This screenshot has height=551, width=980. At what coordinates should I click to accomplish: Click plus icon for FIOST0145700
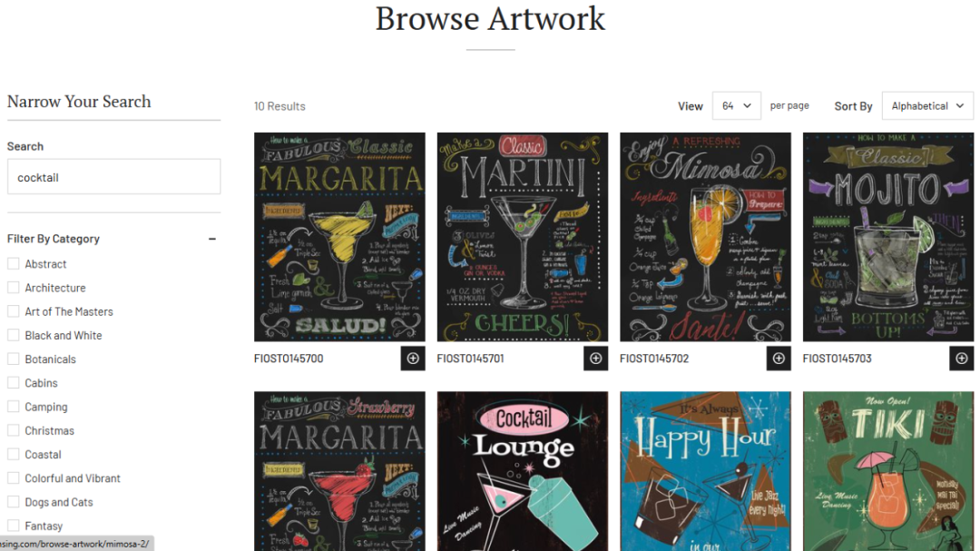point(413,359)
